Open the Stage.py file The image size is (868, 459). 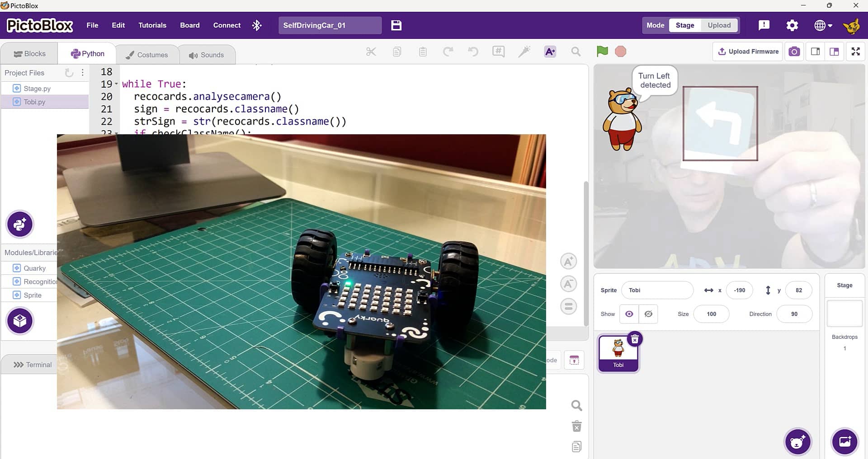(x=45, y=89)
